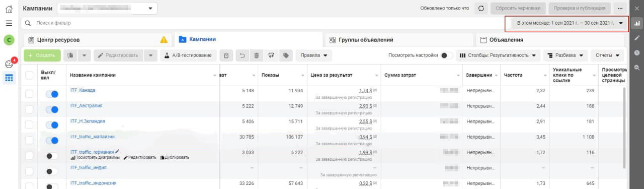Click Посмотреть диаграммы under ITF_traffic_германия
This screenshot has height=189, width=644.
[x=95, y=157]
